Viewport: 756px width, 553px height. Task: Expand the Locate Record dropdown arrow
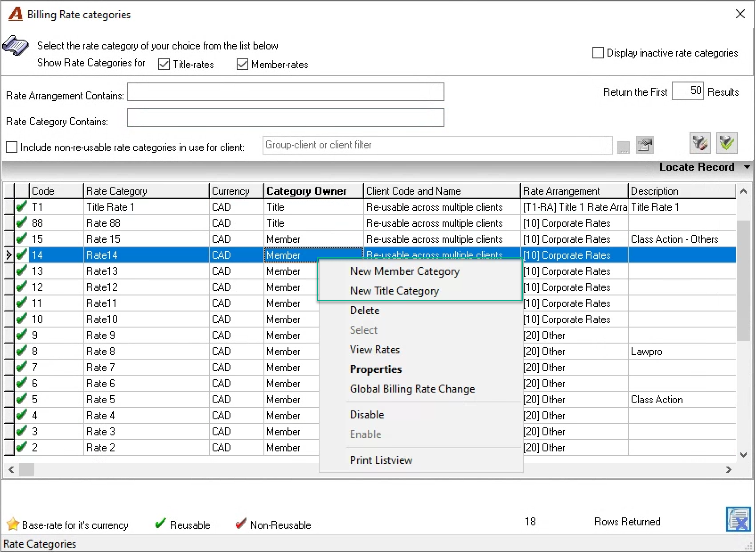[x=747, y=167]
